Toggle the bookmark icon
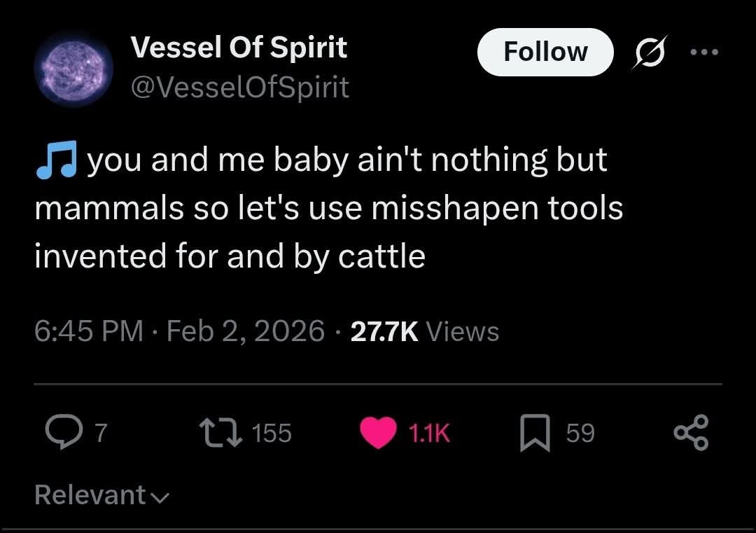Viewport: 756px width, 533px height. [535, 434]
